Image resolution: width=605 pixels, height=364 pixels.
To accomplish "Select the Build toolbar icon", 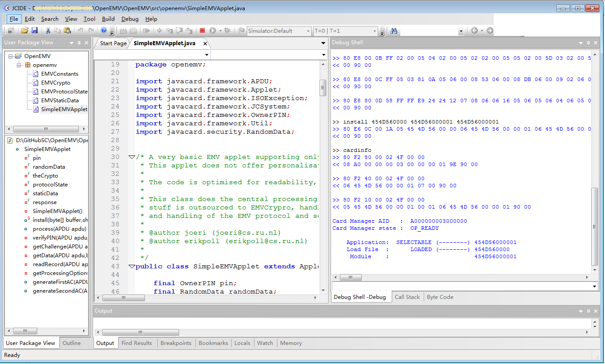I will [x=123, y=31].
